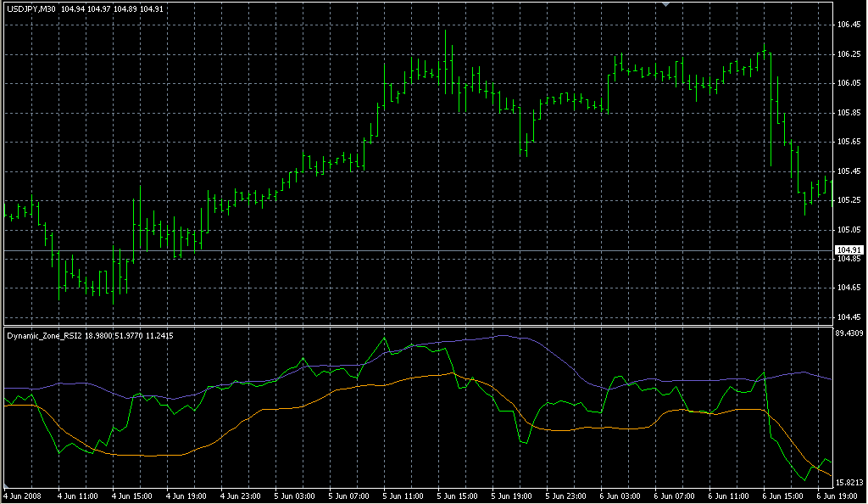Click the 4 Jun 19:00 time label

(x=186, y=495)
